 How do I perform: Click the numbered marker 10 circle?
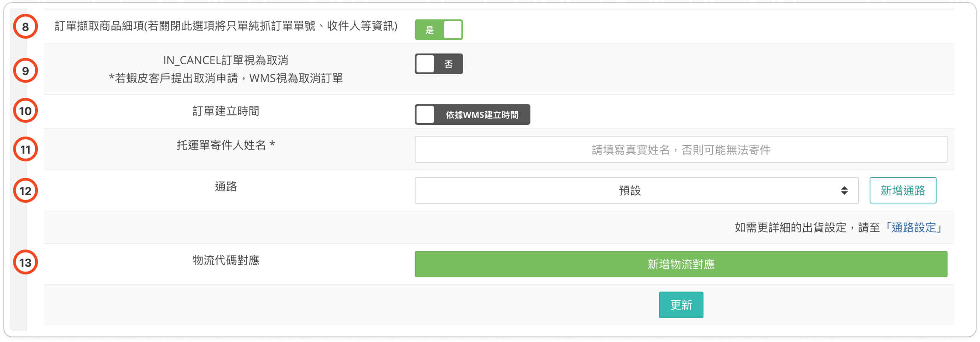point(25,111)
